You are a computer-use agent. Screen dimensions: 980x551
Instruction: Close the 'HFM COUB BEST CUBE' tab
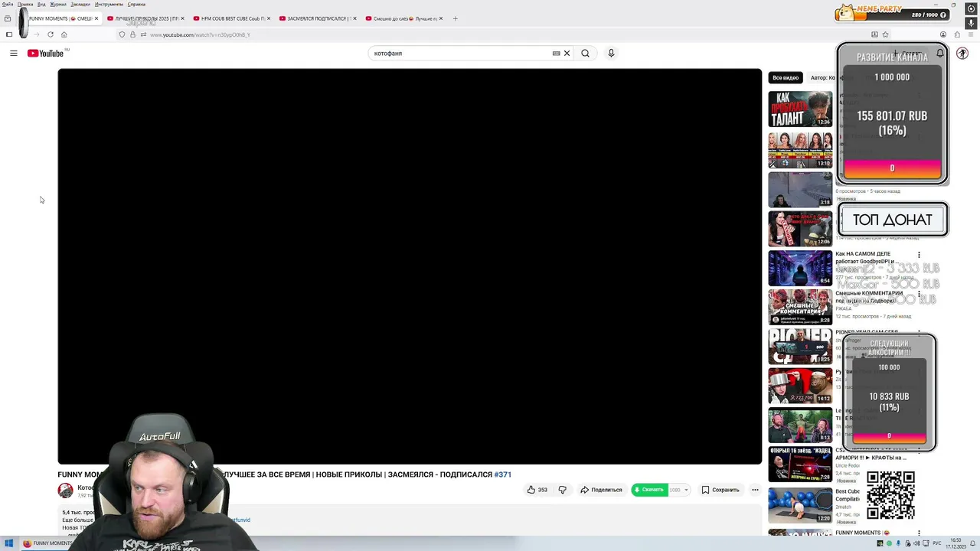pos(268,18)
